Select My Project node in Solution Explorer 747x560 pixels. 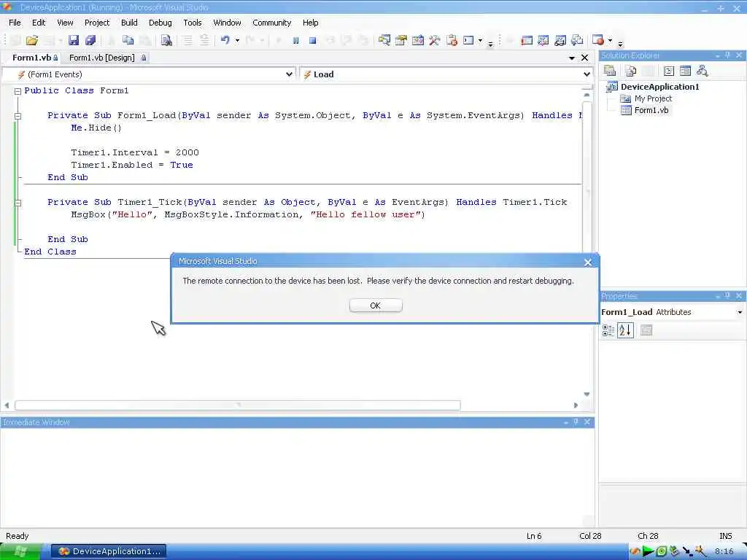(x=653, y=98)
